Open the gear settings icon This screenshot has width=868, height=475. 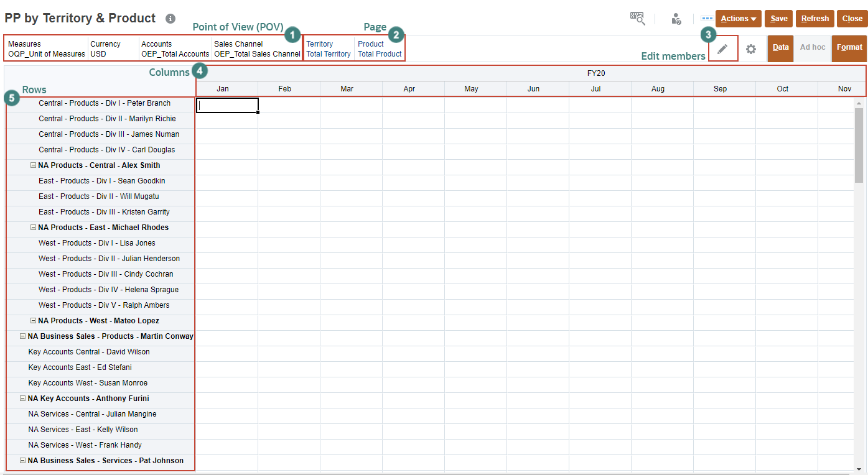(x=751, y=48)
